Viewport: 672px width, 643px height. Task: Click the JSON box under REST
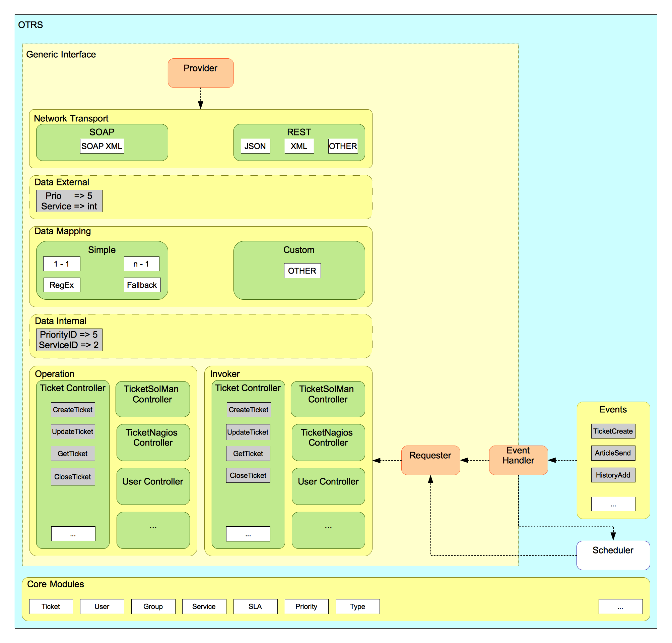[255, 146]
